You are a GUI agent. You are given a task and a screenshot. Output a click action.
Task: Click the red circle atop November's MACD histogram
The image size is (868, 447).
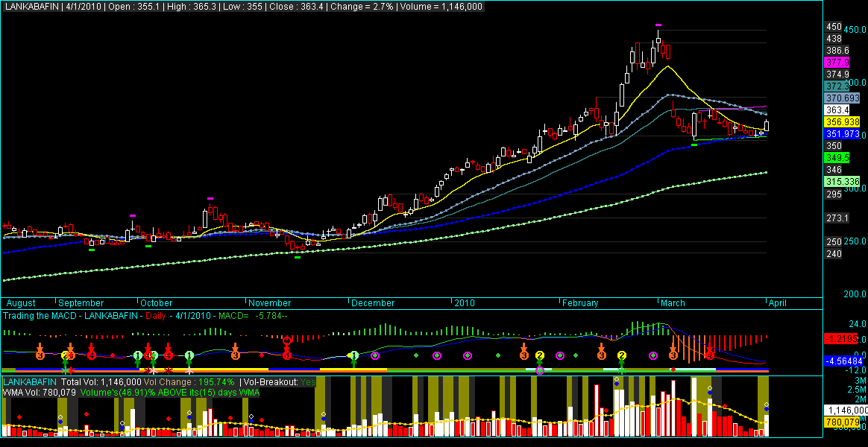tap(287, 340)
